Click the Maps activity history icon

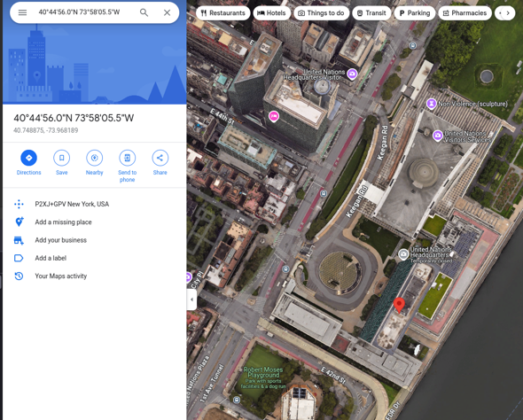point(19,276)
